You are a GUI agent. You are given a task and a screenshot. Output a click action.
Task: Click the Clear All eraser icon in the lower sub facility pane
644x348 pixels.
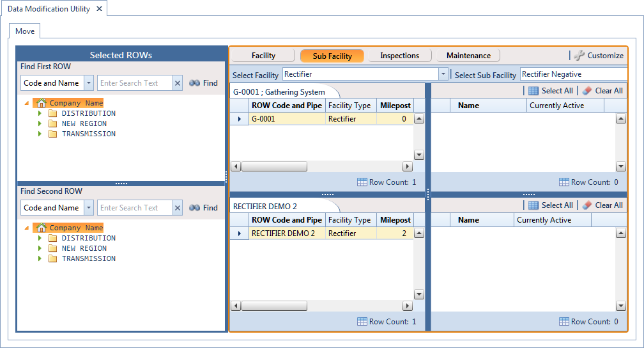coord(587,205)
